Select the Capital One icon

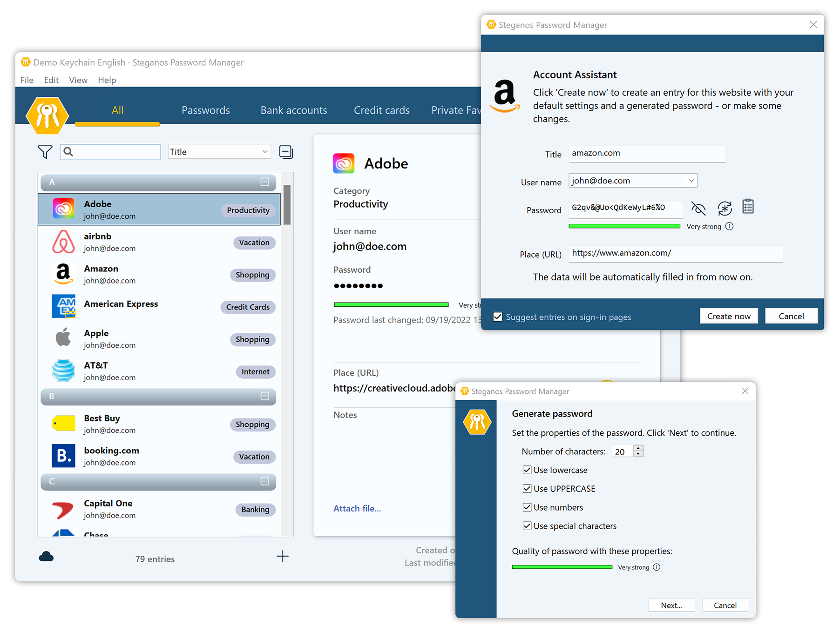(63, 508)
